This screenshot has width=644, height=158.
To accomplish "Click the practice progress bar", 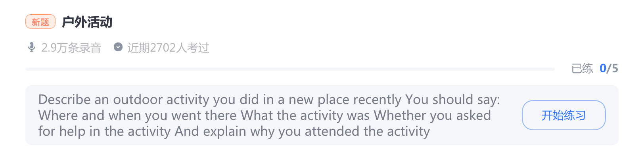I will click(x=290, y=69).
